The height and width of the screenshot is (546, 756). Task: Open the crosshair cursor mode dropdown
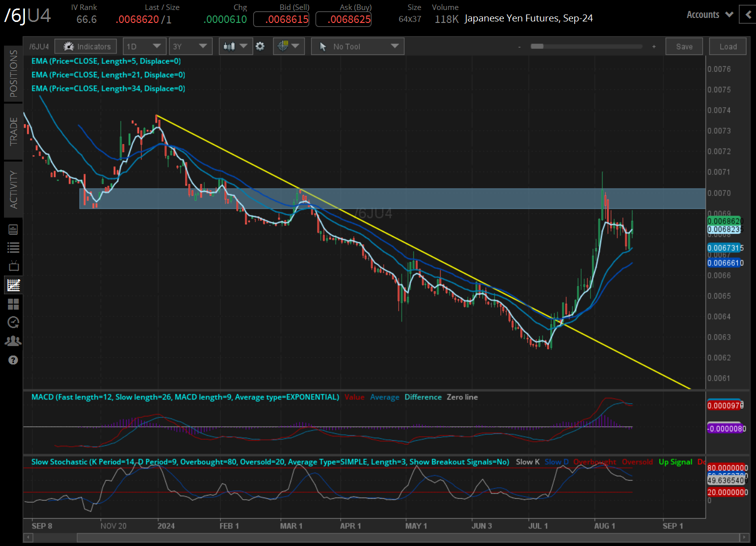pyautogui.click(x=289, y=46)
